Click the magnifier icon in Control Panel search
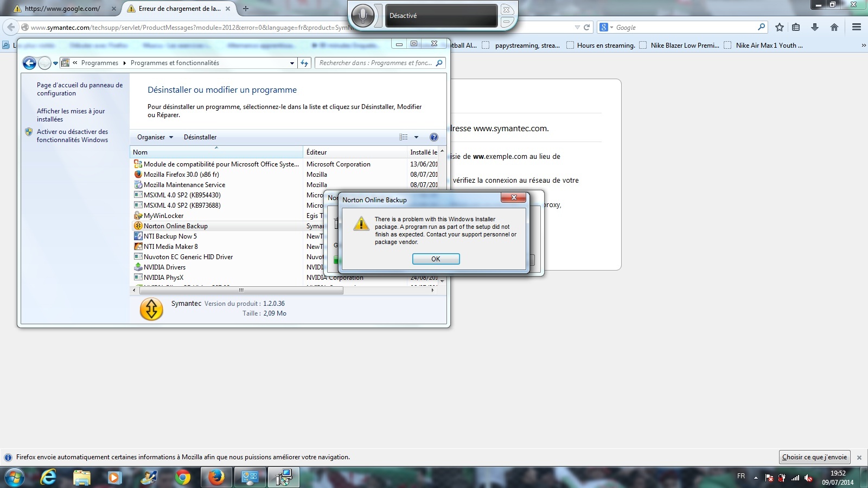Viewport: 868px width, 488px height. (x=439, y=63)
